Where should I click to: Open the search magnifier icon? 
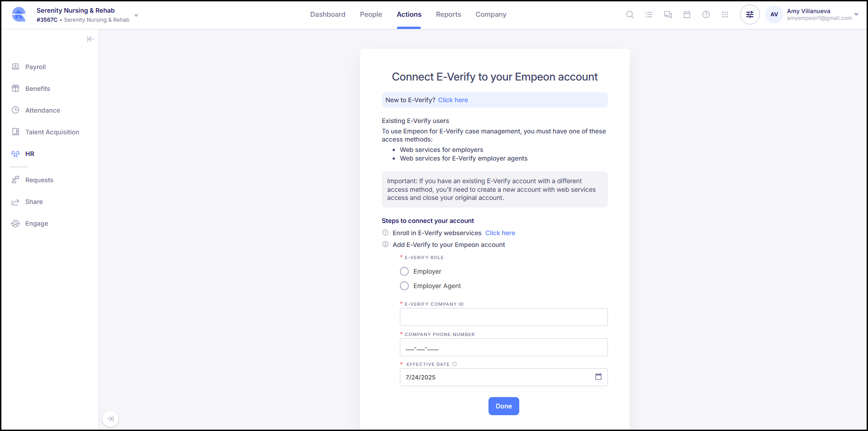(630, 14)
